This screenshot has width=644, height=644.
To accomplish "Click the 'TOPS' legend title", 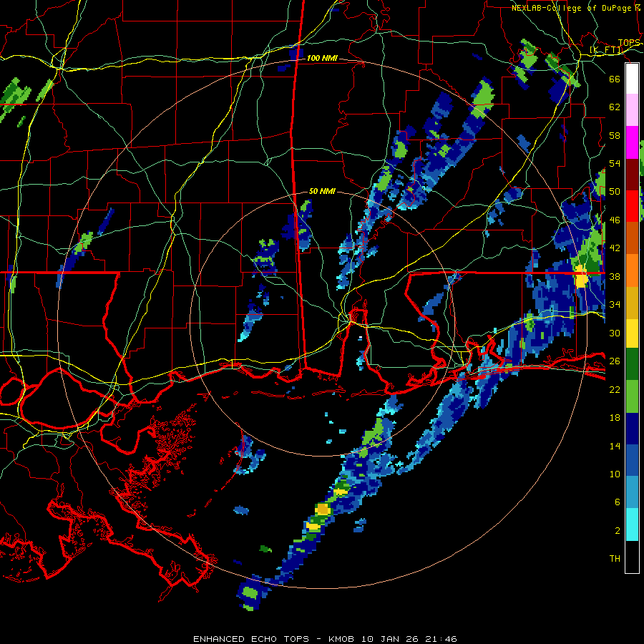I will [629, 43].
